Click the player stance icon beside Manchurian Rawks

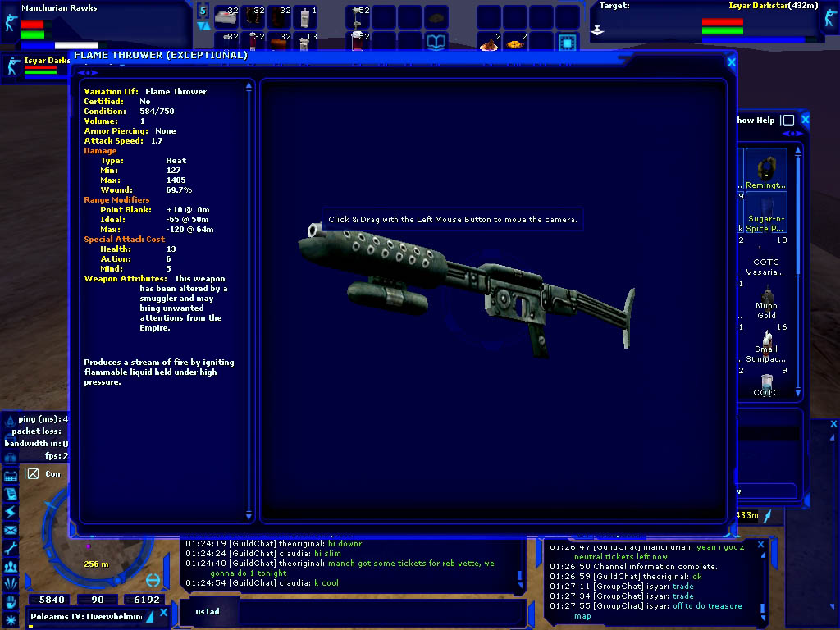coord(10,22)
